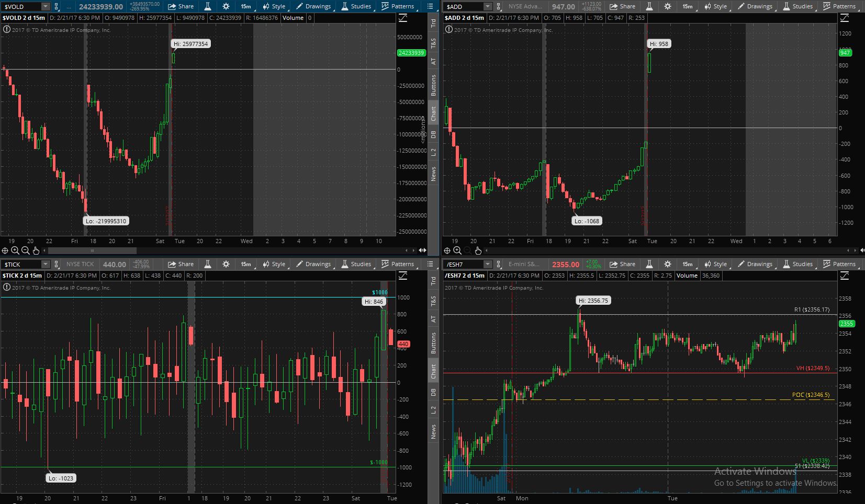Click the symbol link icon beside $ADD
Viewport: 865px width, 504px height.
tap(498, 6)
